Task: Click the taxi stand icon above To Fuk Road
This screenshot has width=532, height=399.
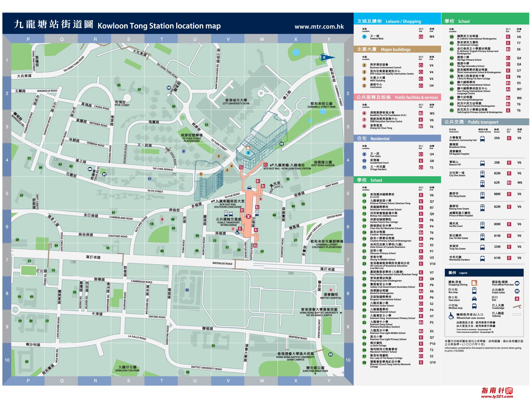Action: coord(249,188)
